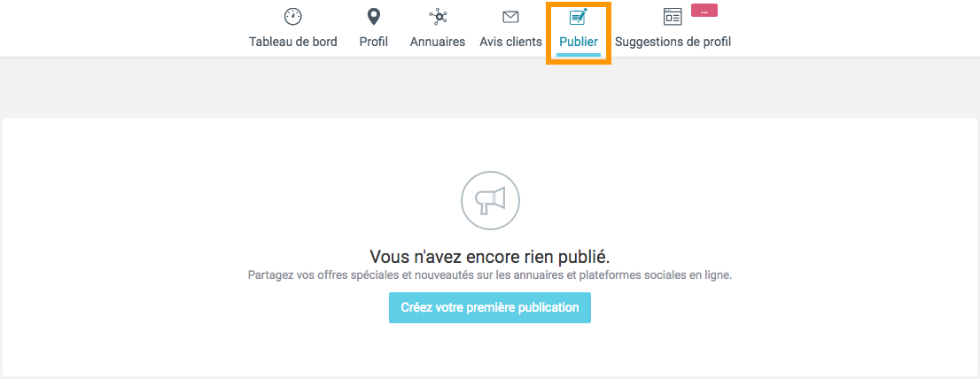This screenshot has height=379, width=980.
Task: Click the gray banner strip below the navigation
Action: point(490,87)
